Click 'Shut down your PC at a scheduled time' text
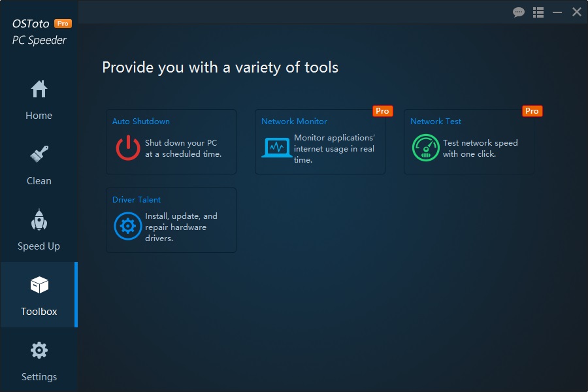588x392 pixels. (184, 148)
